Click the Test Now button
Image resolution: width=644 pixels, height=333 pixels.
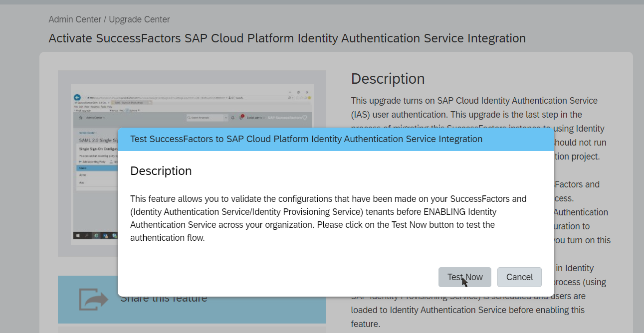[464, 277]
